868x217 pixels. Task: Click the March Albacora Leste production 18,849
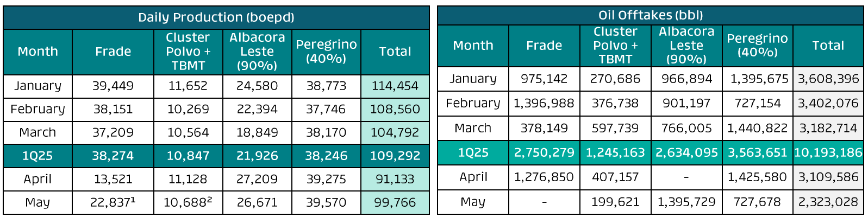pyautogui.click(x=257, y=132)
